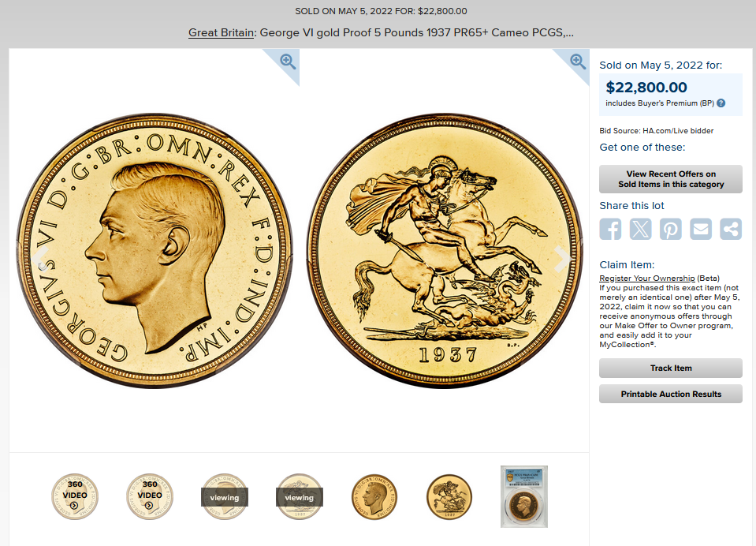
Task: Open Buyer's Premium help question mark
Action: [x=721, y=103]
